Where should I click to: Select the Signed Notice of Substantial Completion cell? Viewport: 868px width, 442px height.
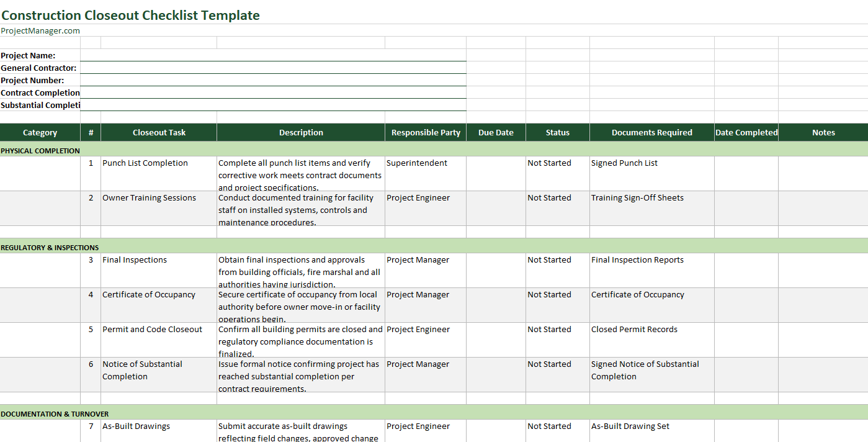tap(652, 374)
